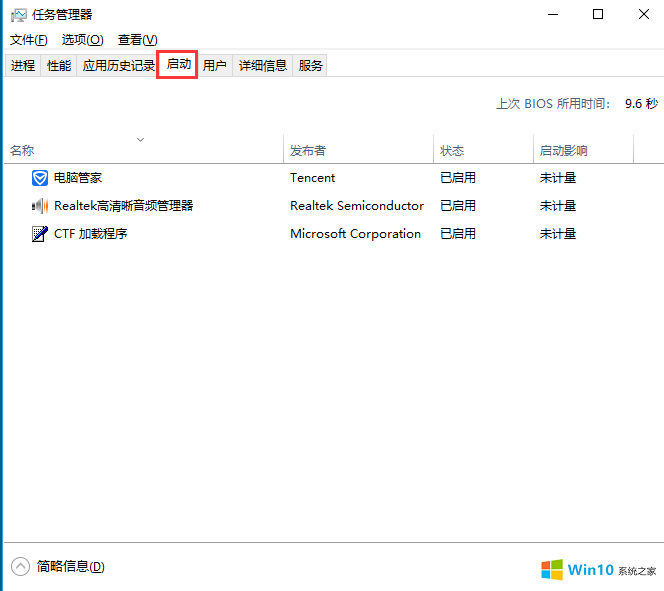Open the 查看(V) menu

click(138, 40)
